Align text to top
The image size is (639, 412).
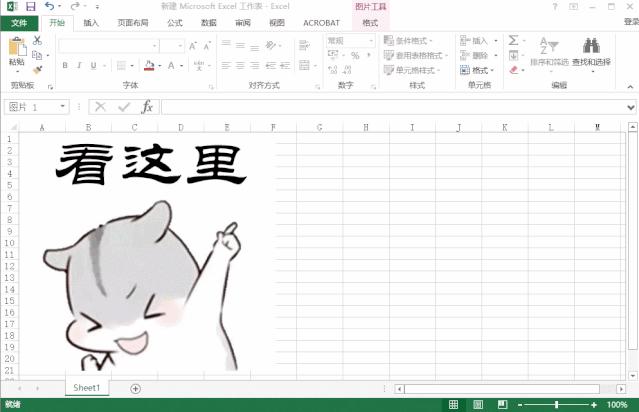click(226, 44)
